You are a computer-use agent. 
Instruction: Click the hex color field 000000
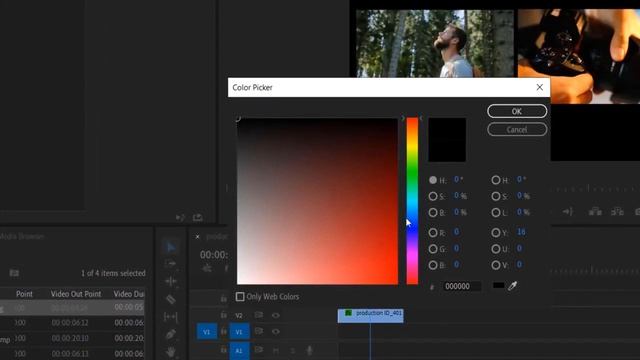pos(462,286)
